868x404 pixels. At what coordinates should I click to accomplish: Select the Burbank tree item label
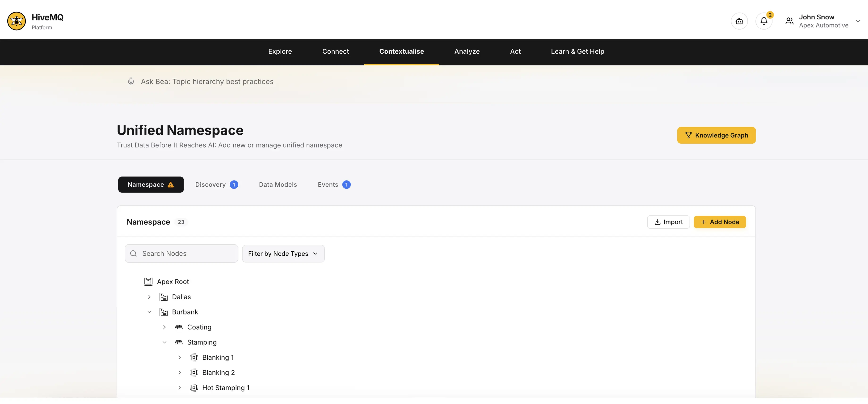coord(185,312)
